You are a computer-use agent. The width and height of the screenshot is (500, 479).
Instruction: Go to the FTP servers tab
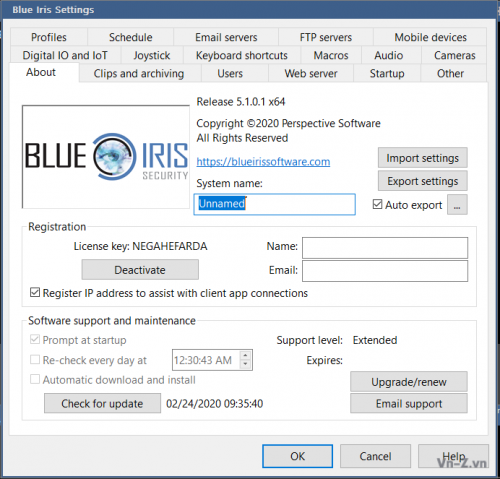[x=326, y=37]
